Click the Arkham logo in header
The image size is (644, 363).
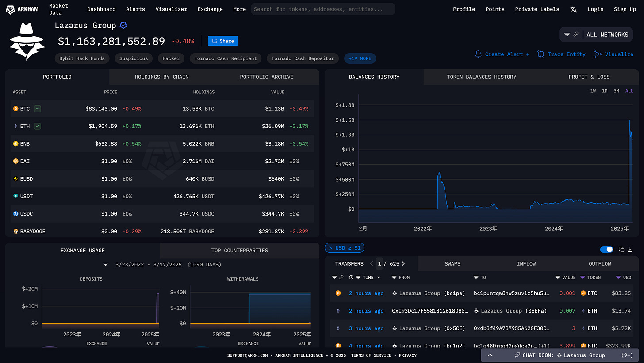[23, 9]
